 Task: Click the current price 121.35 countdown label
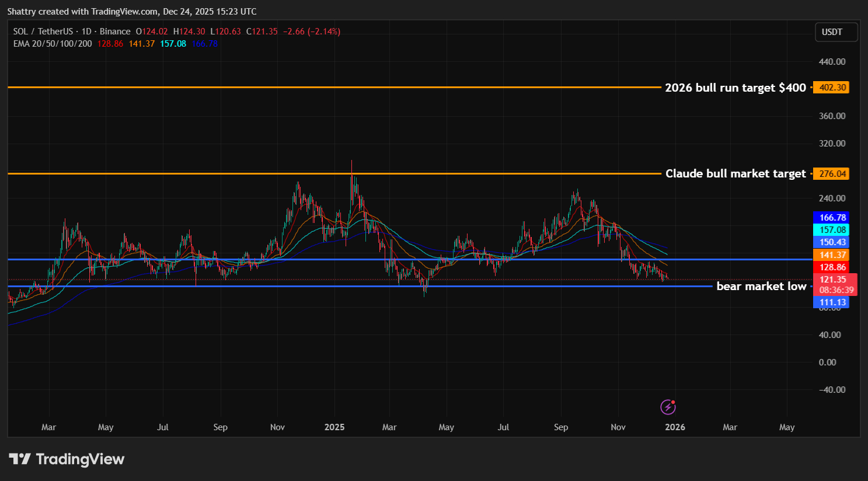pos(836,284)
